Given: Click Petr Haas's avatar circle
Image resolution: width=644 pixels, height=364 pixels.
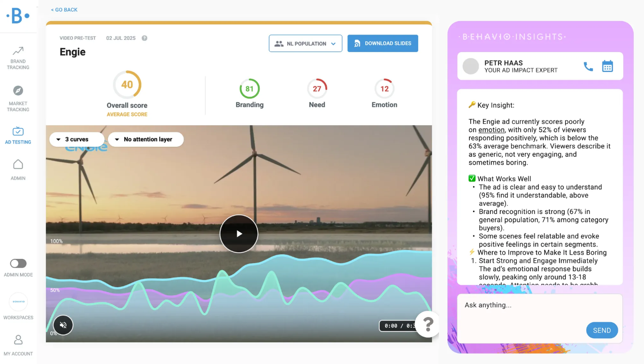Looking at the screenshot, I should coord(471,66).
